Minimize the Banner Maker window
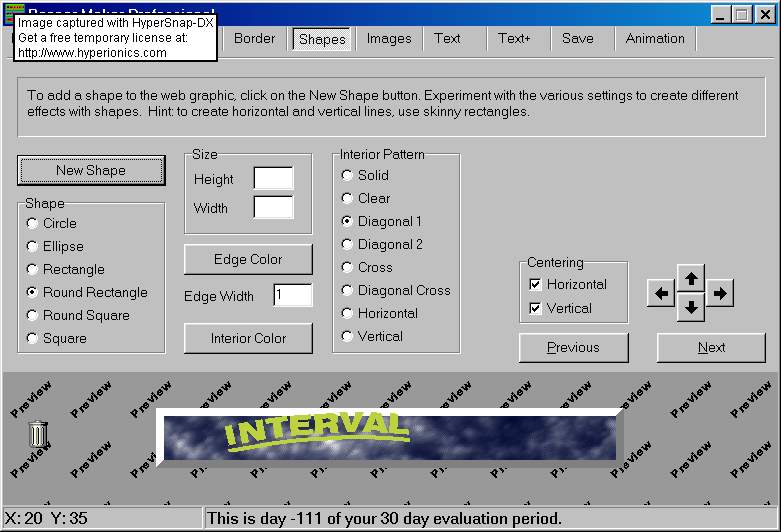The image size is (781, 532). [x=720, y=14]
